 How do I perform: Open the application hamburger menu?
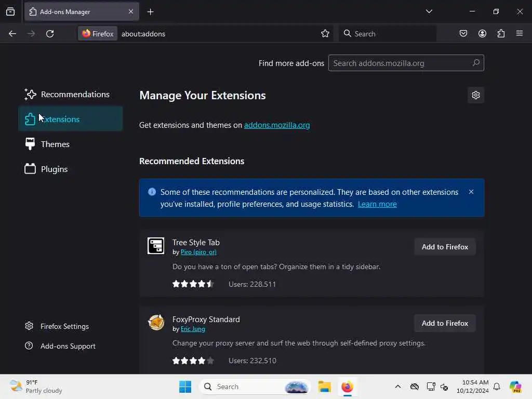click(520, 34)
